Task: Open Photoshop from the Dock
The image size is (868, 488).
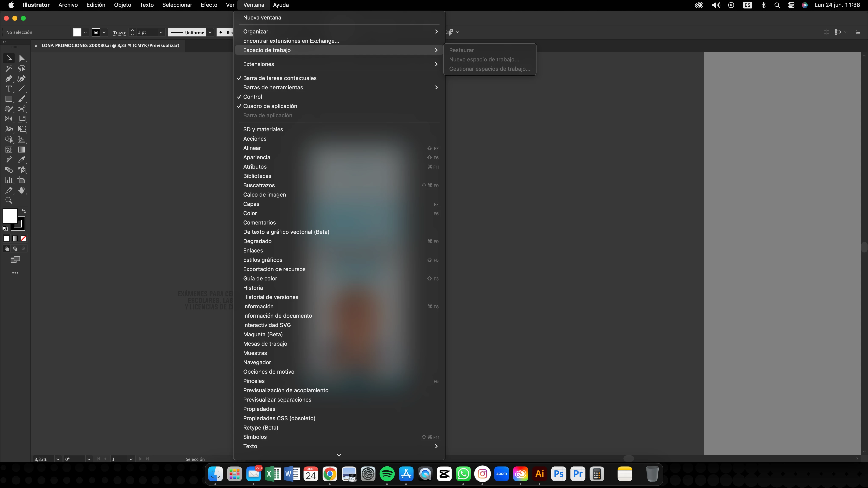Action: pos(559,474)
